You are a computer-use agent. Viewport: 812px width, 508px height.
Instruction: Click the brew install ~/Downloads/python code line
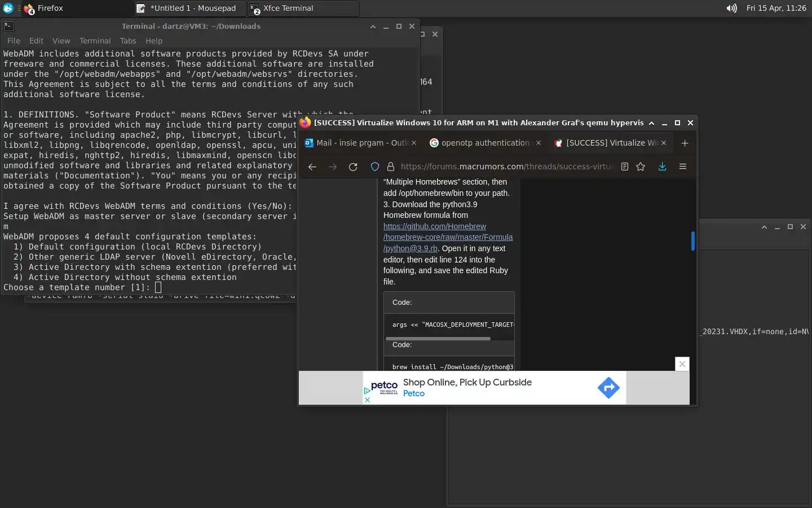click(x=453, y=367)
